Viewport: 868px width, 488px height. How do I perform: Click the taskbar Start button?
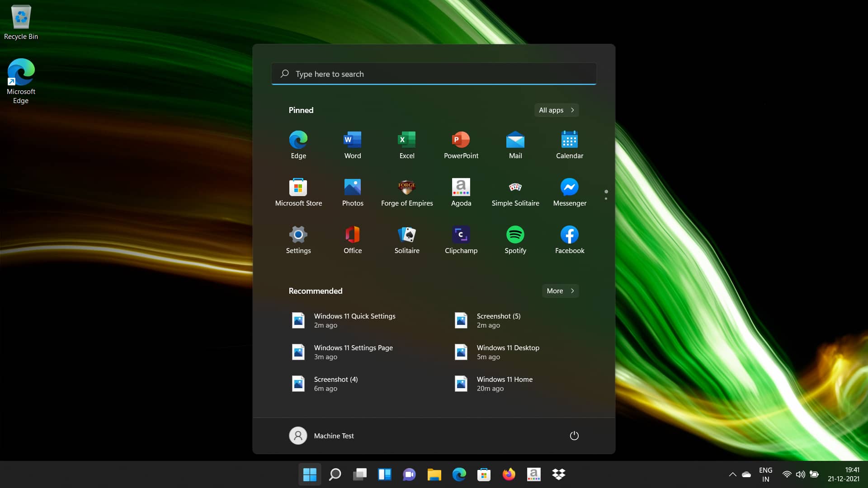coord(310,474)
